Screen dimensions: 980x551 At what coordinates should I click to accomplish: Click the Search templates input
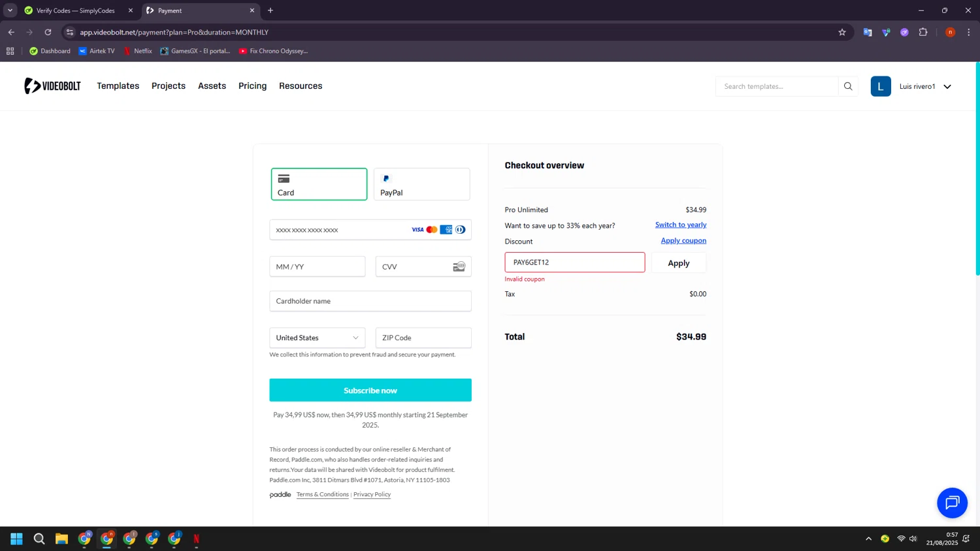tap(777, 86)
